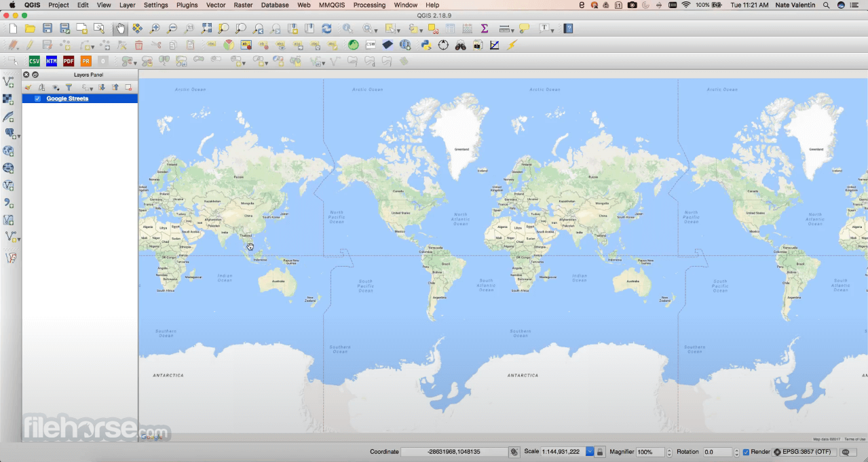Click the dark red PDF export icon
This screenshot has height=462, width=868.
(69, 61)
